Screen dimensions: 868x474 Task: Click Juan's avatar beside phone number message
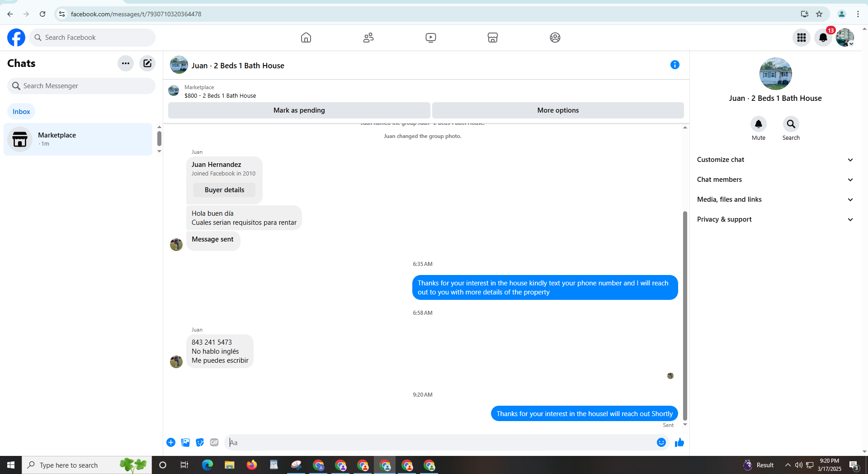click(x=176, y=362)
